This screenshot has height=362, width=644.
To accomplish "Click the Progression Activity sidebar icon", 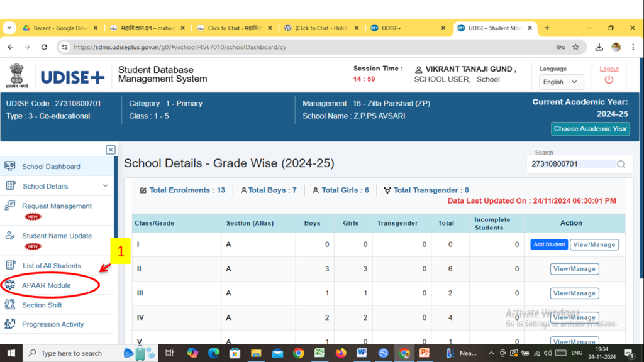I will [x=10, y=324].
